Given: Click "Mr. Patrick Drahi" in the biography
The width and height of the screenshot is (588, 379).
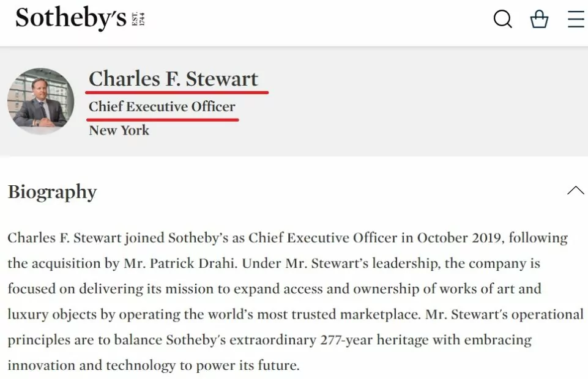Looking at the screenshot, I should (180, 263).
